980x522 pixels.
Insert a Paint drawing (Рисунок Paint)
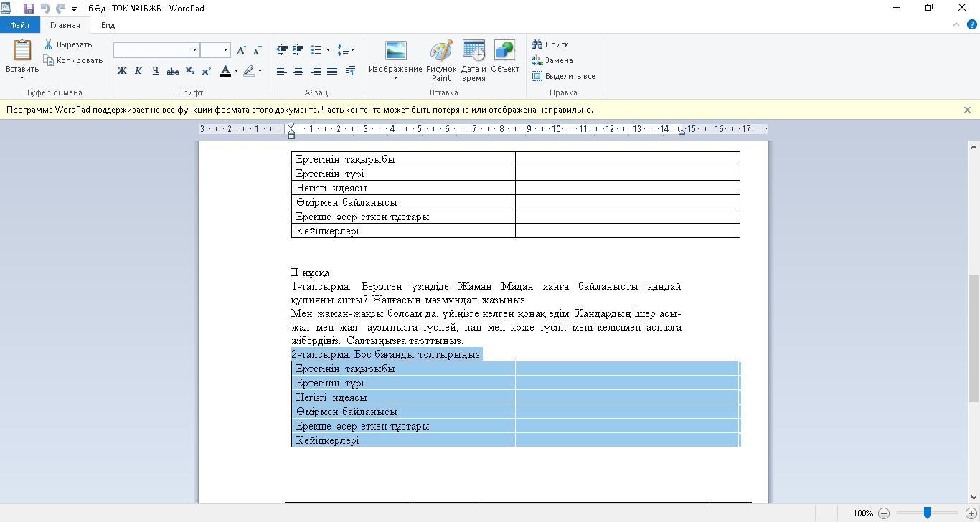click(x=441, y=60)
